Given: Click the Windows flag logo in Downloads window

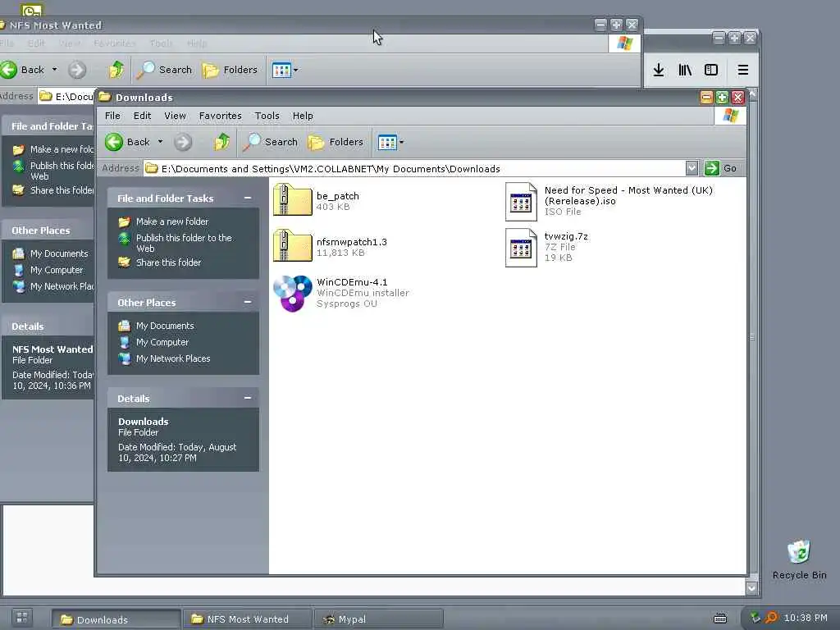Looking at the screenshot, I should (x=730, y=115).
